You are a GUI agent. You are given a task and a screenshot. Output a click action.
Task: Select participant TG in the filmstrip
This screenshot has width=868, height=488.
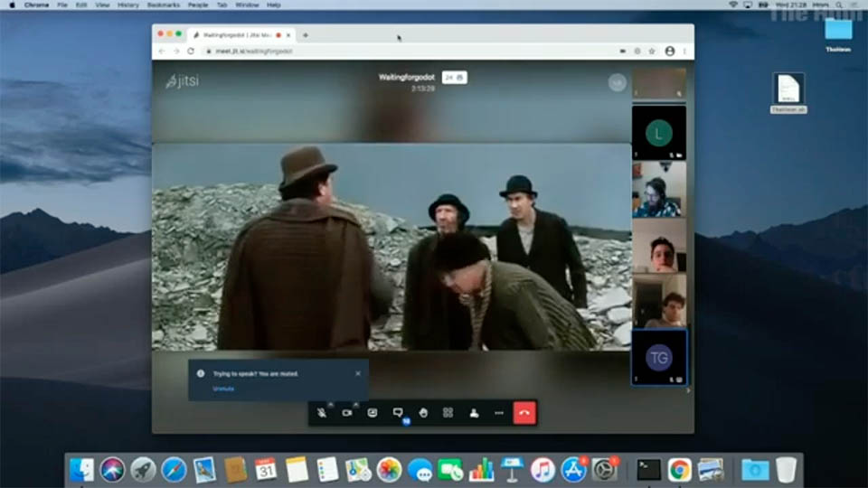[x=659, y=358]
